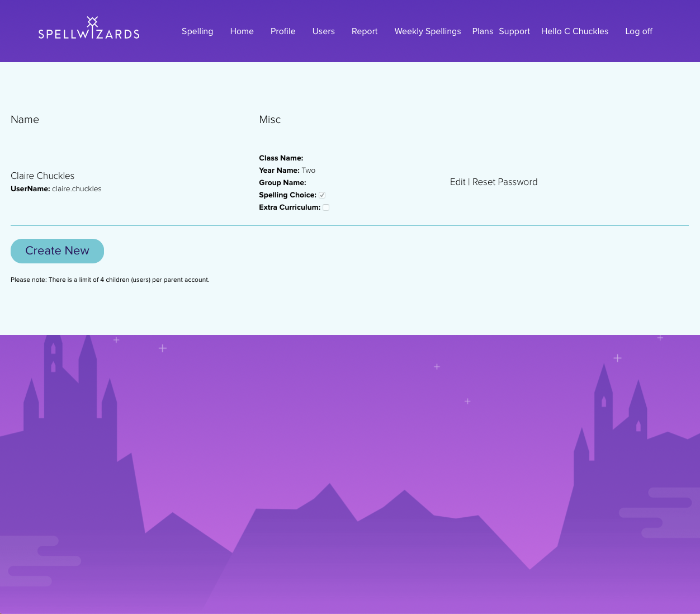The width and height of the screenshot is (700, 614).
Task: Open the Spelling menu item
Action: (197, 31)
